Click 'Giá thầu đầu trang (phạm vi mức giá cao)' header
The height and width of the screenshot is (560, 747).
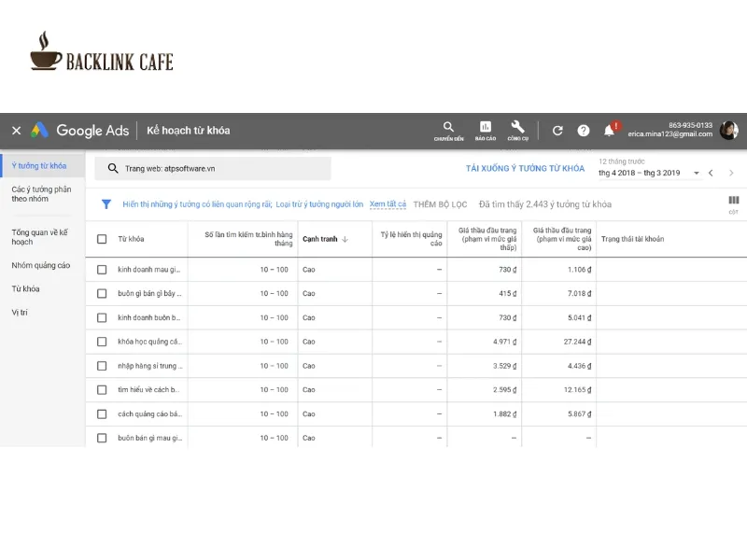click(x=562, y=239)
